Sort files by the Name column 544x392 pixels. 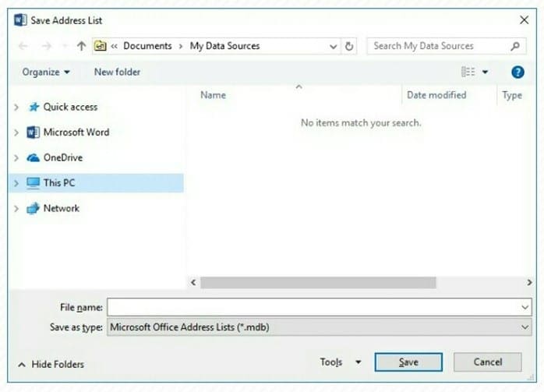pos(213,95)
